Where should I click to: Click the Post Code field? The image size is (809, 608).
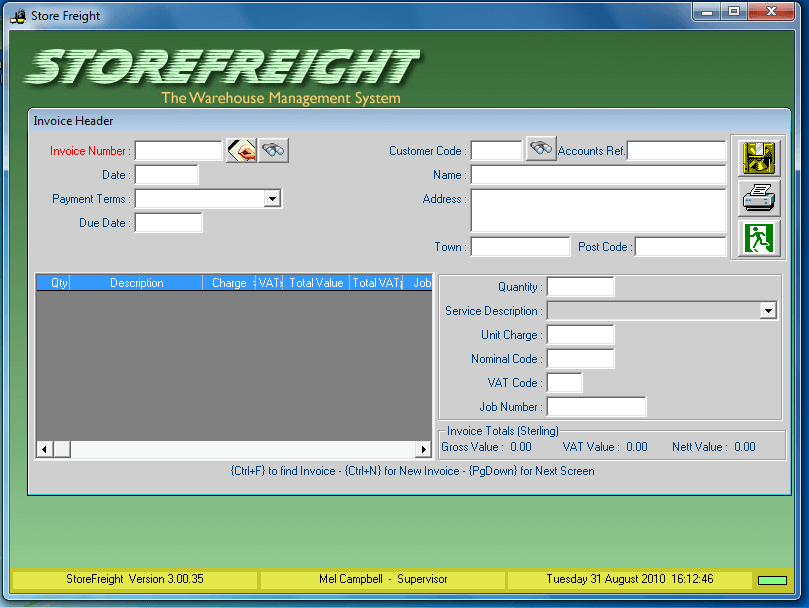pyautogui.click(x=681, y=247)
